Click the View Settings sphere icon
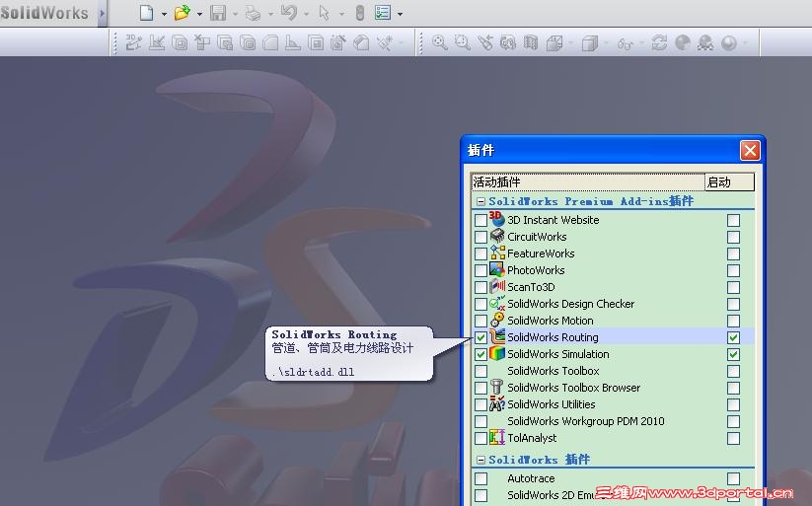 tap(729, 42)
